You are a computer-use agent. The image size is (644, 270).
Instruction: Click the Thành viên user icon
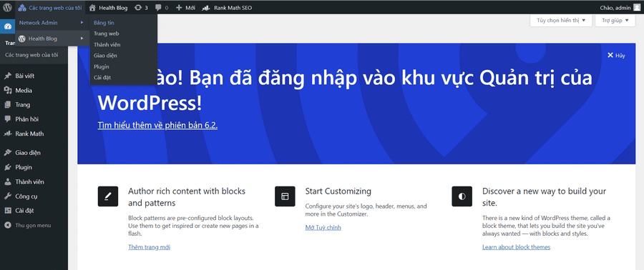tap(7, 181)
